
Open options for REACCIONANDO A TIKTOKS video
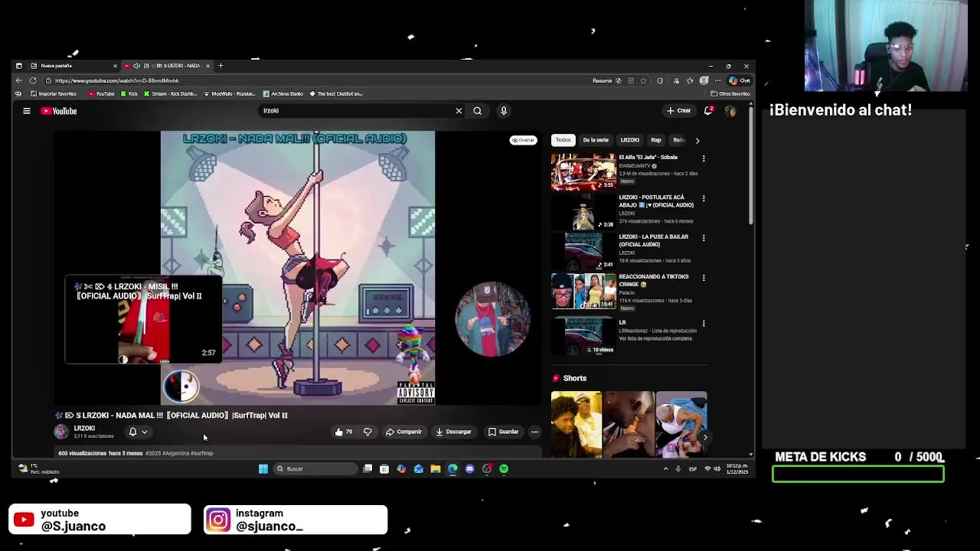[x=704, y=278]
